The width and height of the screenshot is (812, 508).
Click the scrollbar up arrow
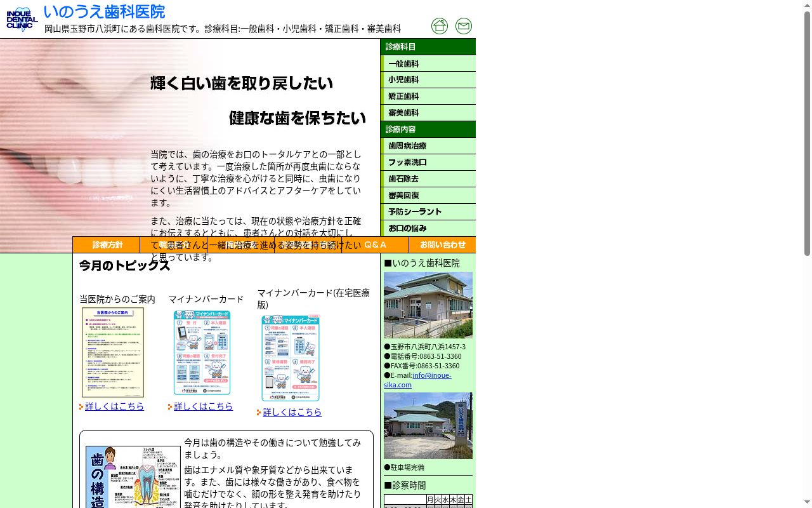tap(807, 4)
